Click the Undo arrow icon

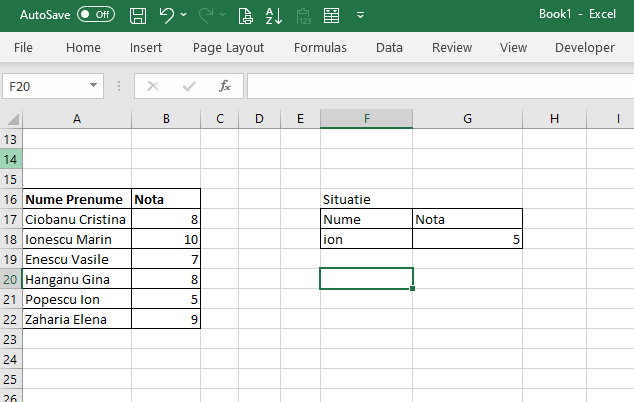tap(168, 15)
